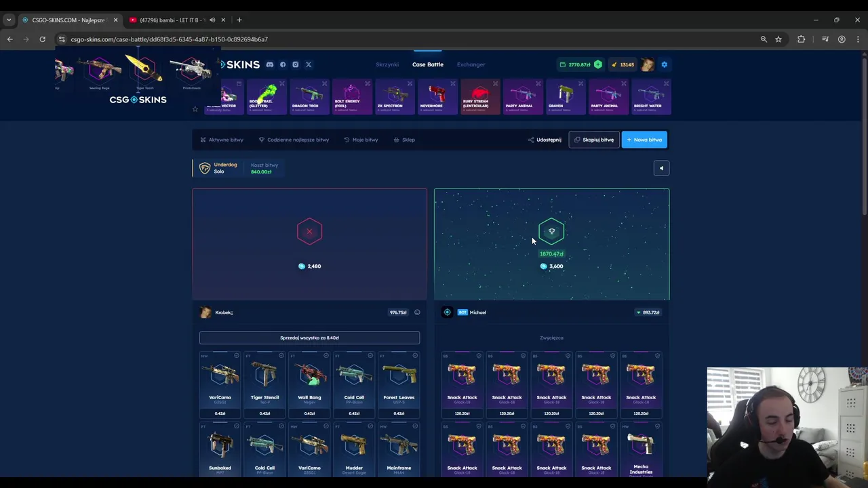Open the Chrome three-dot menu
Viewport: 868px width, 488px height.
point(858,39)
